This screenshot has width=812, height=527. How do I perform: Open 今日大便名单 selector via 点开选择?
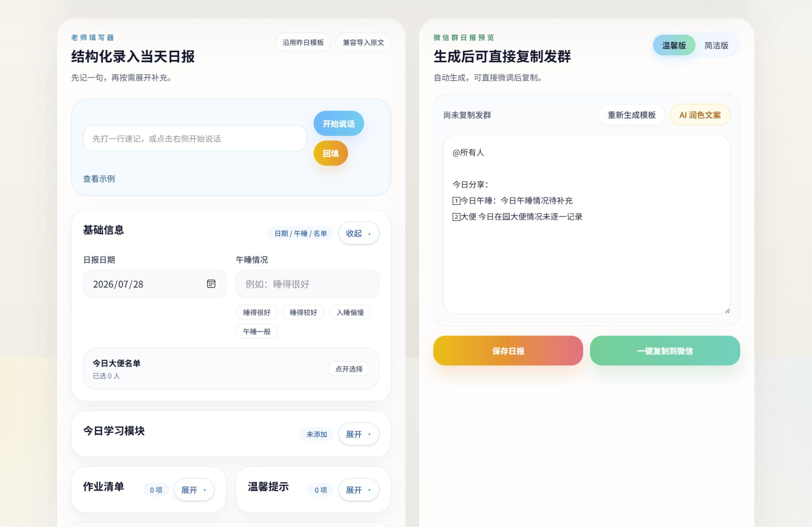click(349, 369)
